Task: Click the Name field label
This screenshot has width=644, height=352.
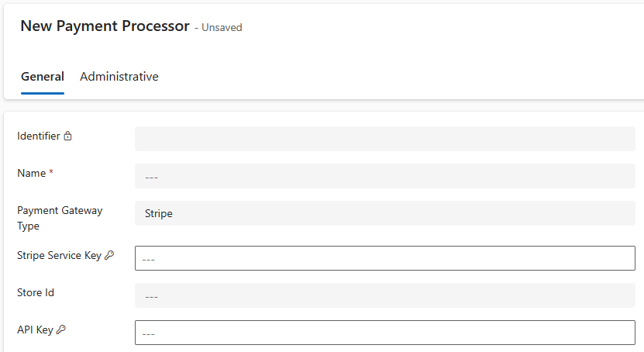Action: tap(31, 173)
